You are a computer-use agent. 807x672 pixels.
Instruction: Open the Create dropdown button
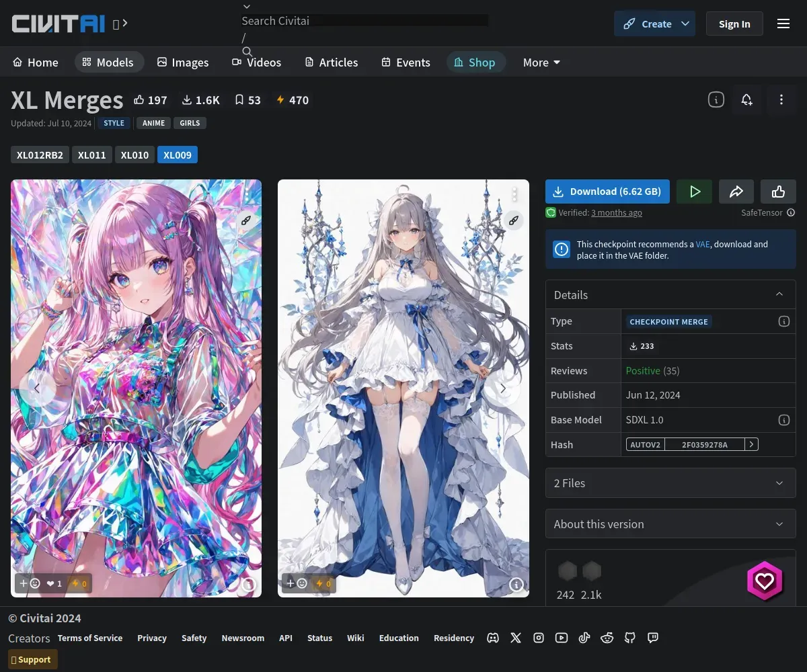(x=654, y=24)
